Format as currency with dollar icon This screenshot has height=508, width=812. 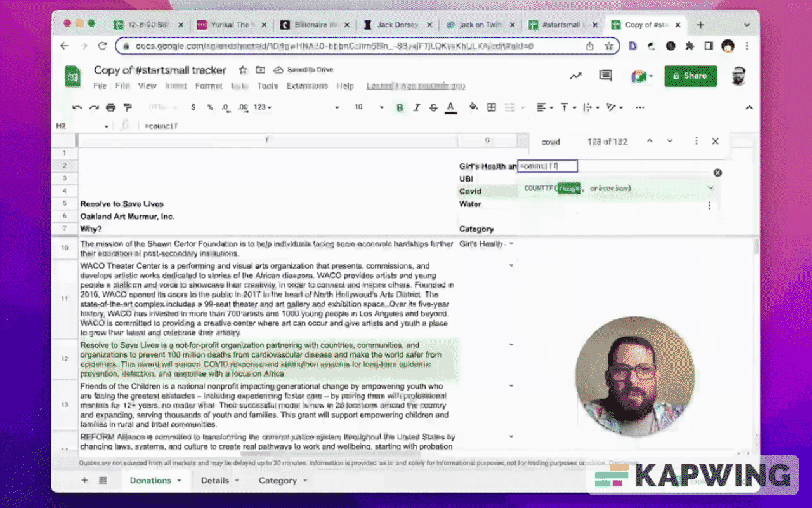point(193,107)
